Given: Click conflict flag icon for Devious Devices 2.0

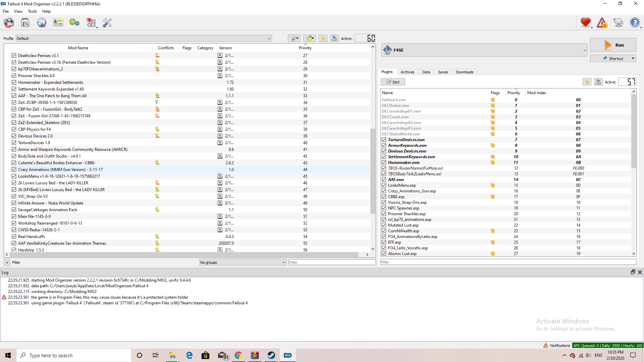Looking at the screenshot, I should [x=157, y=136].
